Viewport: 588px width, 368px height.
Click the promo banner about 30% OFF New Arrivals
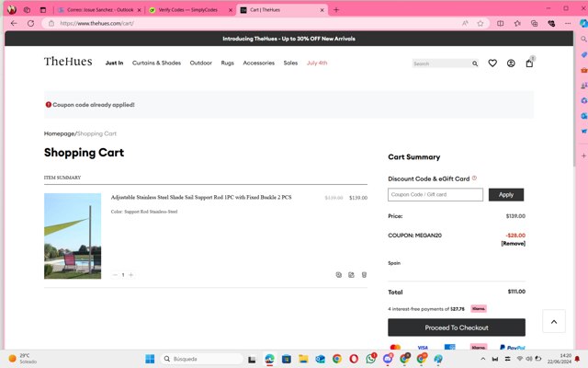tap(288, 39)
